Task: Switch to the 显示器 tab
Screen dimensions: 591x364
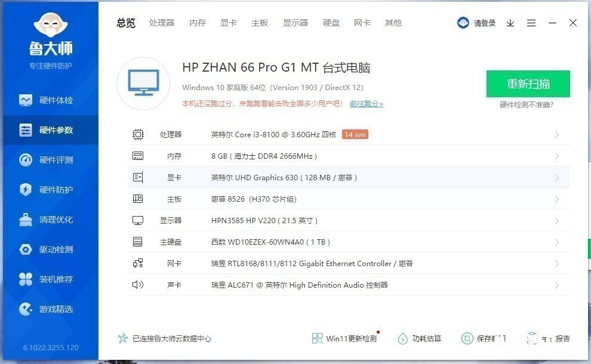Action: click(x=295, y=23)
